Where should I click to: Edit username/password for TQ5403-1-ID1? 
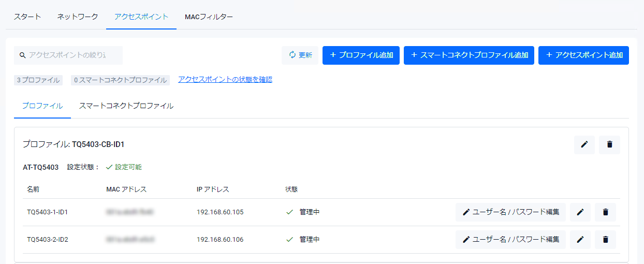tap(510, 212)
